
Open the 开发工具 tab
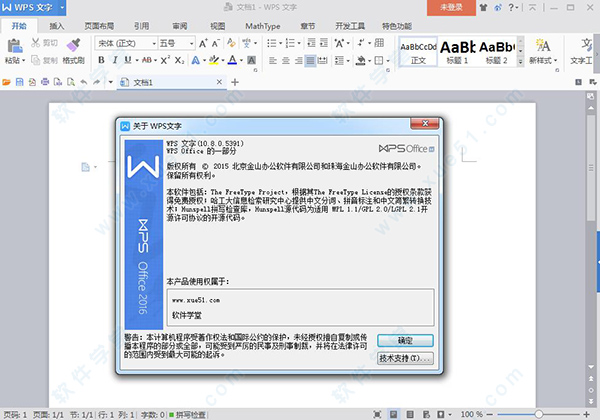[350, 26]
